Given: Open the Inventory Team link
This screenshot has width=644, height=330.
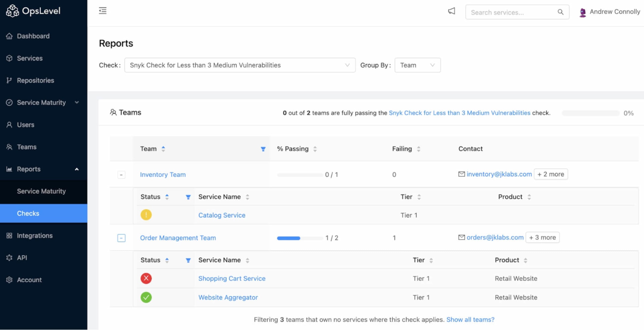Looking at the screenshot, I should [x=163, y=174].
